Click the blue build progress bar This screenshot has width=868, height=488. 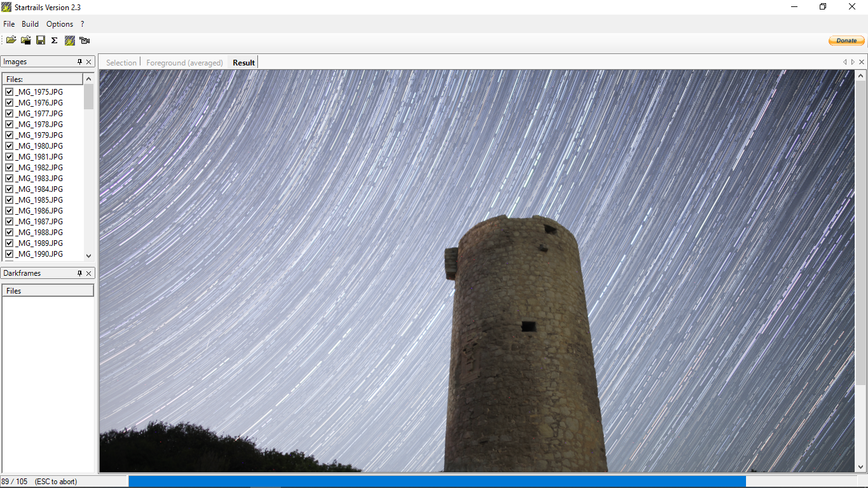[x=437, y=482]
